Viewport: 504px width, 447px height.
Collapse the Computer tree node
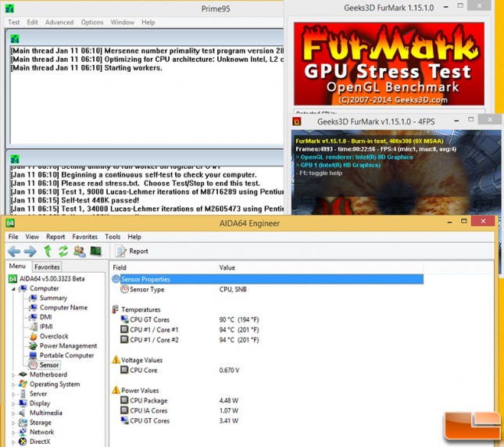click(x=13, y=289)
